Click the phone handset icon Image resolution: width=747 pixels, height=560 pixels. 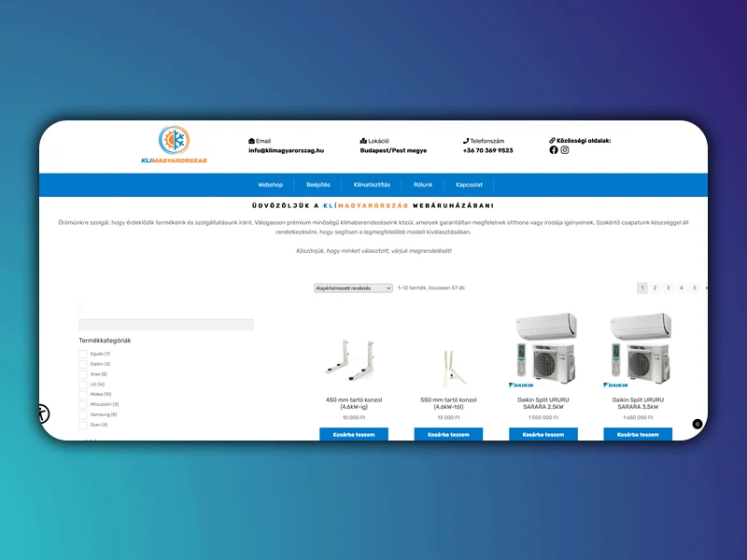point(465,141)
